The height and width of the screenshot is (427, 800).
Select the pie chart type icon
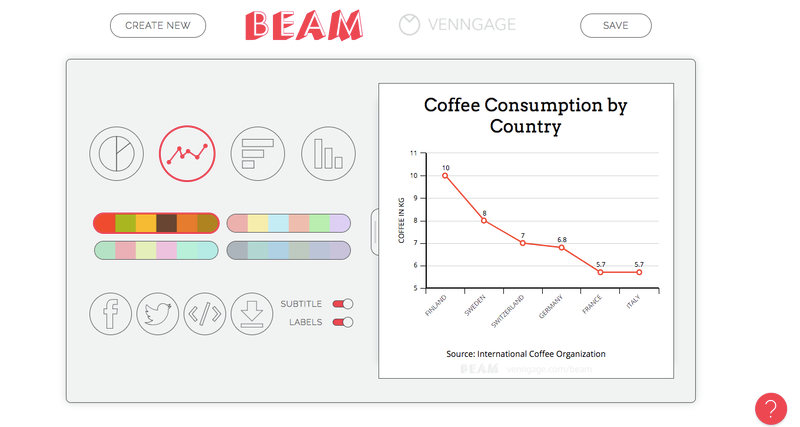[x=116, y=154]
